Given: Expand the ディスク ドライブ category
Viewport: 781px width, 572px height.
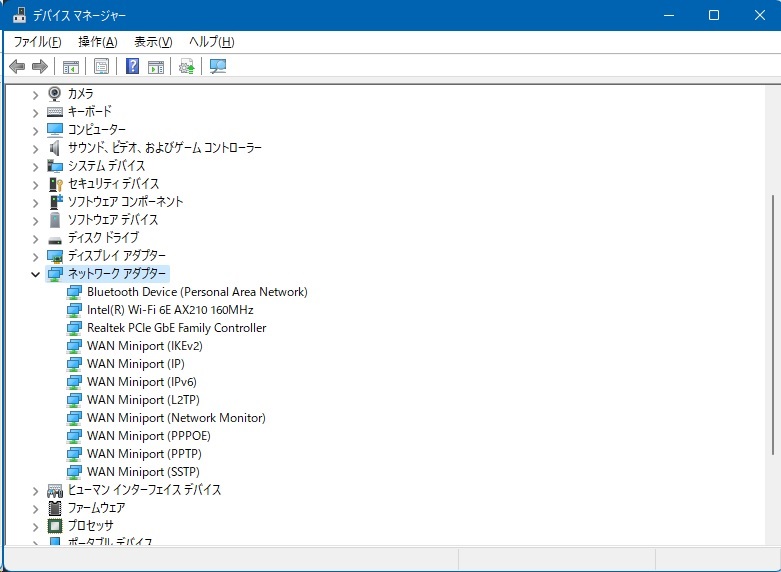Looking at the screenshot, I should [35, 239].
